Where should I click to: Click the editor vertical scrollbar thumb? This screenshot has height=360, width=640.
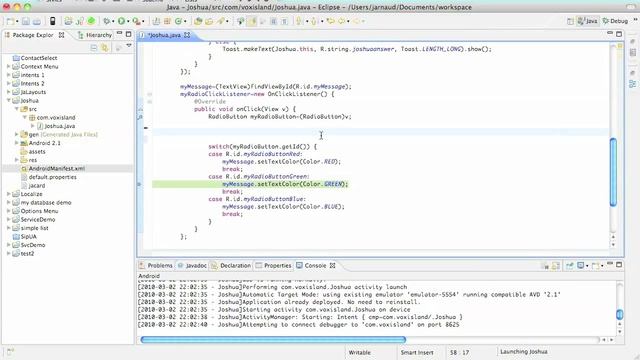pos(613,172)
